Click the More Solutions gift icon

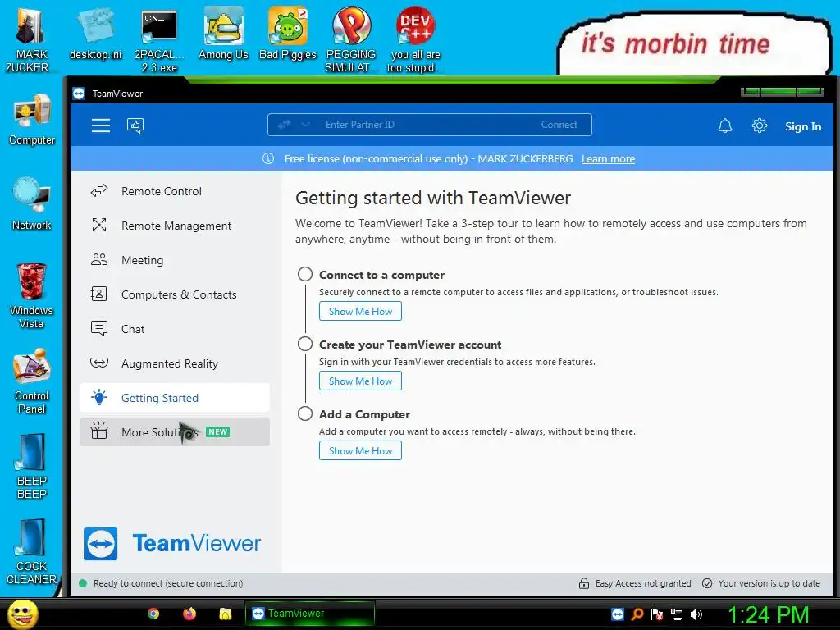pos(99,431)
